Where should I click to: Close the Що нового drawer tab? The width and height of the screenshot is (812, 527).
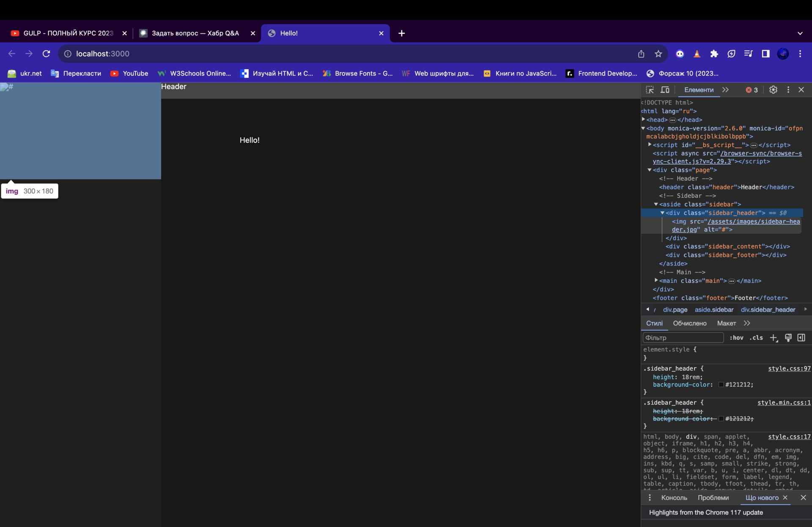(785, 497)
